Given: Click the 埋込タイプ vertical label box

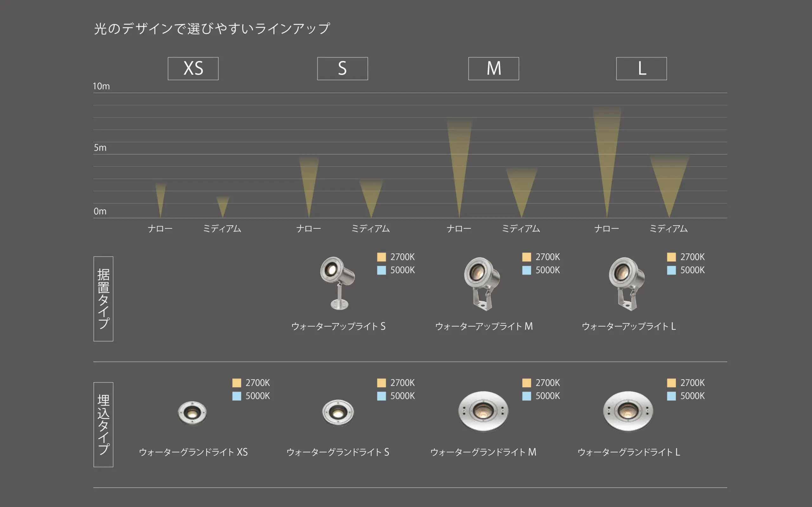Looking at the screenshot, I should [103, 425].
